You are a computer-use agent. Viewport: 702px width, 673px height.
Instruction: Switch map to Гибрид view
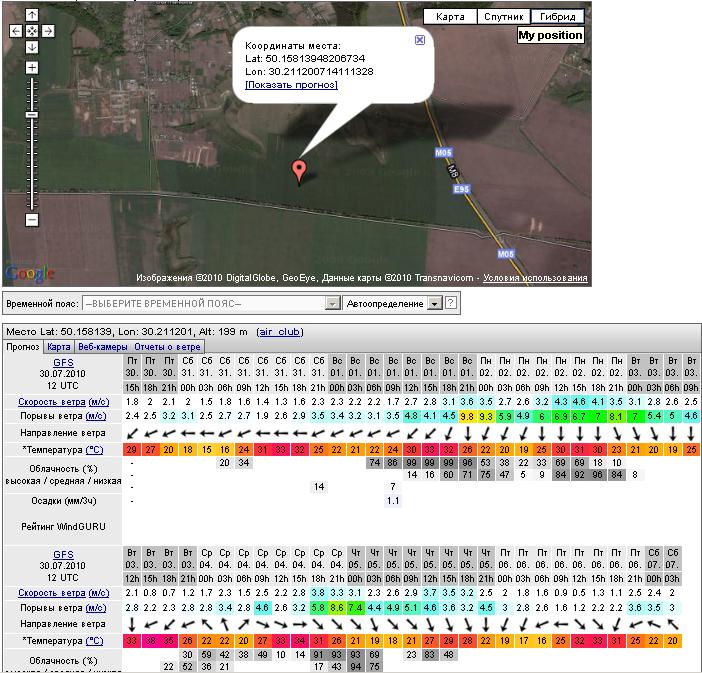coord(558,17)
